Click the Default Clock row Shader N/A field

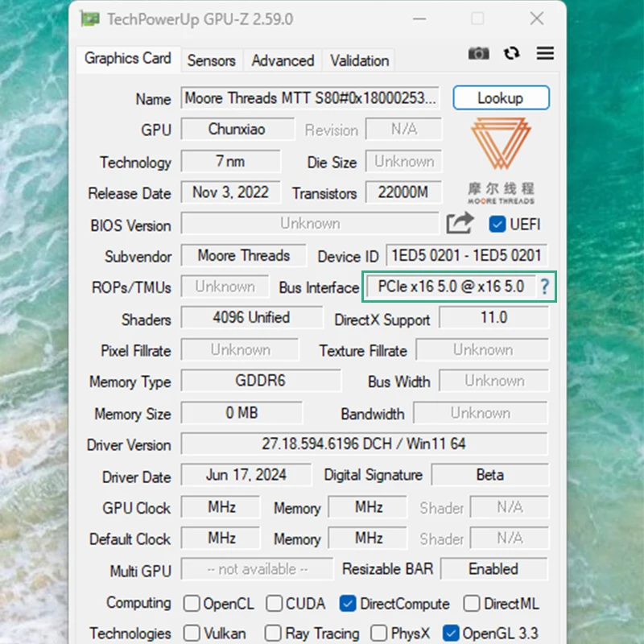[510, 538]
